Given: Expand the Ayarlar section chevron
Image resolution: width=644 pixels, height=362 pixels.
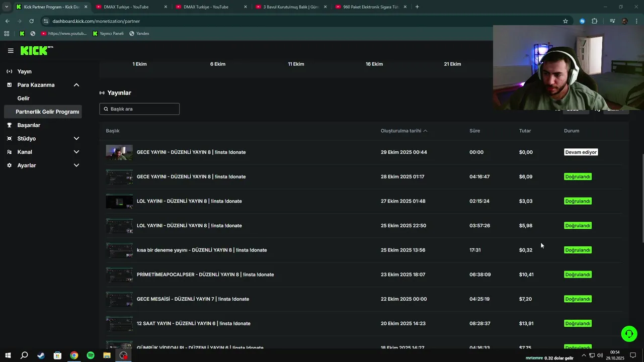Looking at the screenshot, I should [x=76, y=165].
